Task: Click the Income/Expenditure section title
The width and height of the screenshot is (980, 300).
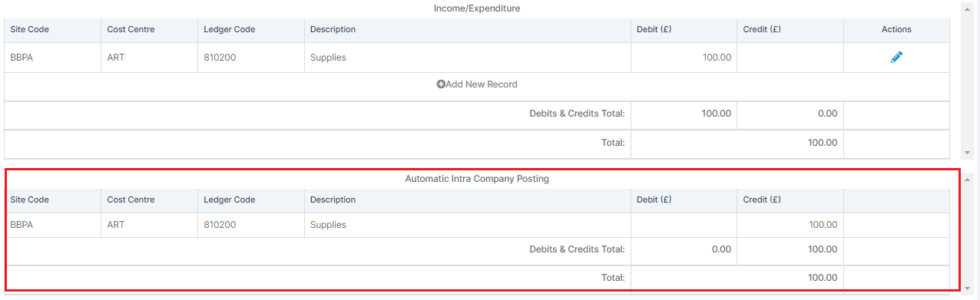Action: pos(477,8)
